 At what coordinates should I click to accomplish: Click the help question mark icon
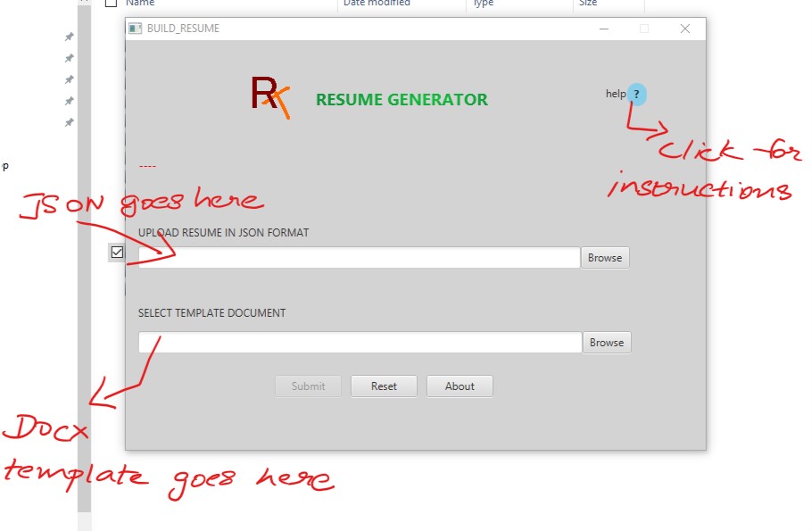636,94
